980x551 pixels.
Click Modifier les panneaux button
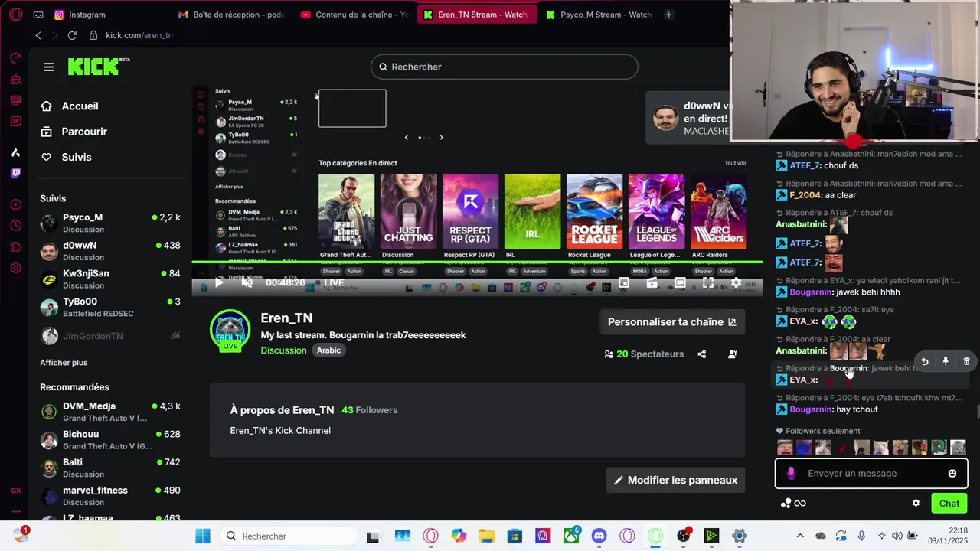(x=675, y=480)
